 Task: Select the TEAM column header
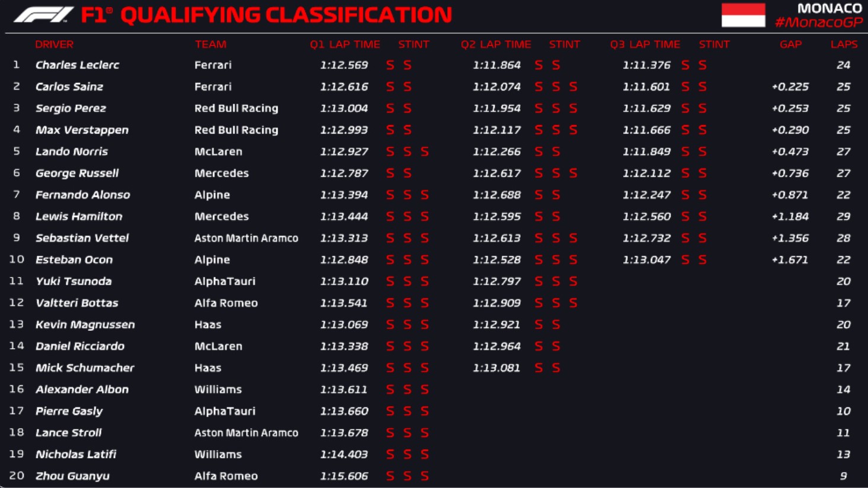click(210, 44)
